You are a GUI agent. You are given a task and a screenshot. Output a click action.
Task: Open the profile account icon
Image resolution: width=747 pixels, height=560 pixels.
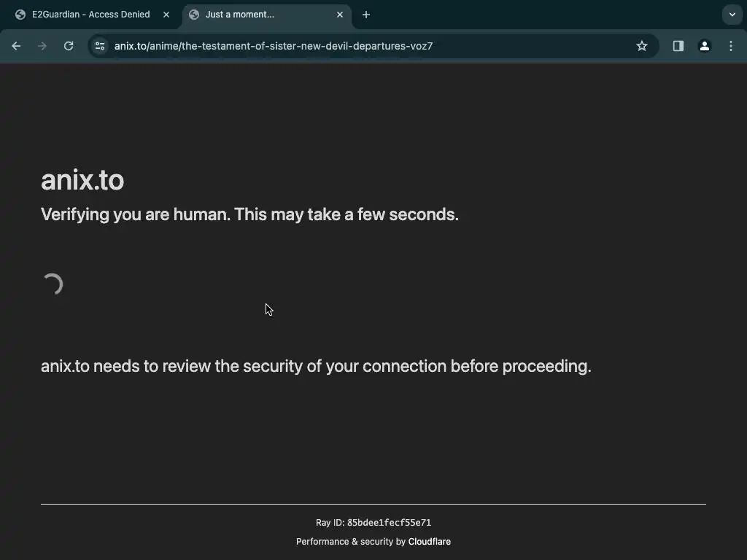pos(705,46)
